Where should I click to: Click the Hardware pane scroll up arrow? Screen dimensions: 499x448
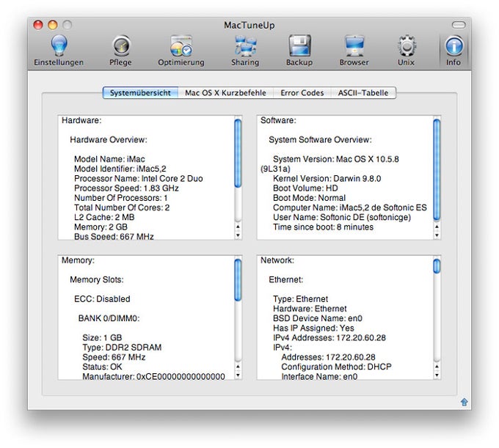click(238, 227)
